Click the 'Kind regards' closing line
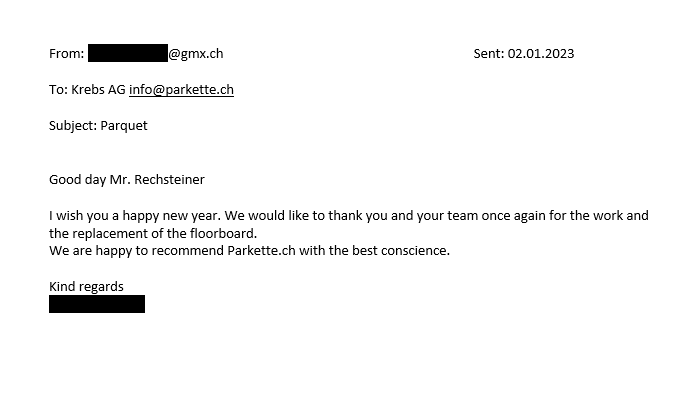The width and height of the screenshot is (692, 398). [86, 287]
